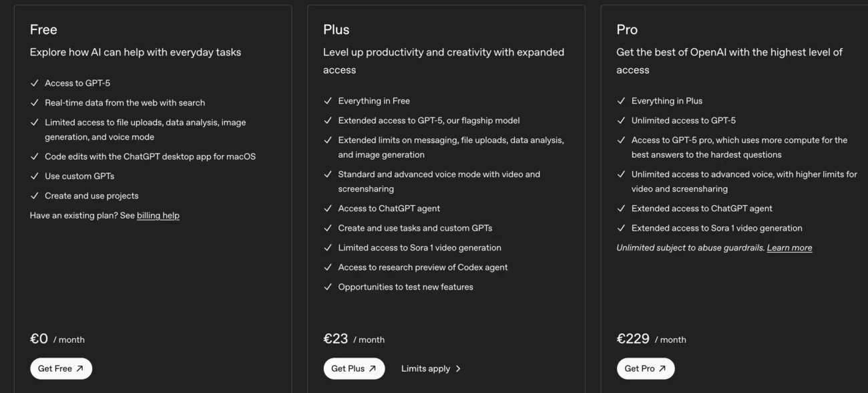Click checkmark beside Everything in Free
The width and height of the screenshot is (868, 393).
[x=328, y=101]
